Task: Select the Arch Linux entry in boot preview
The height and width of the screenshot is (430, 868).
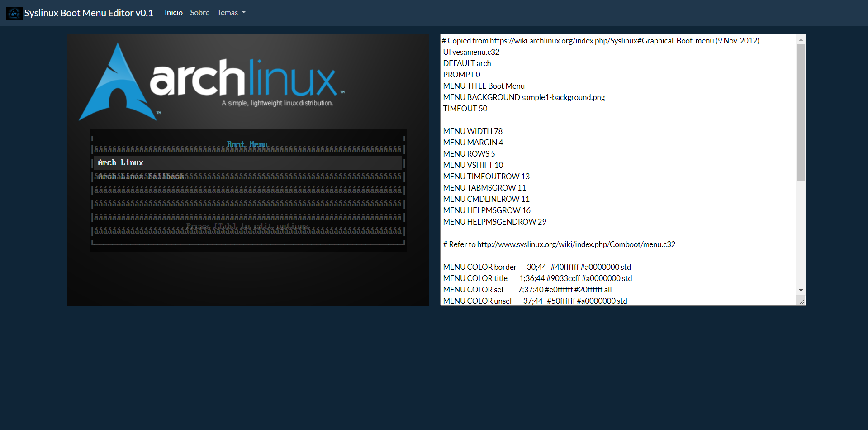Action: coord(120,162)
